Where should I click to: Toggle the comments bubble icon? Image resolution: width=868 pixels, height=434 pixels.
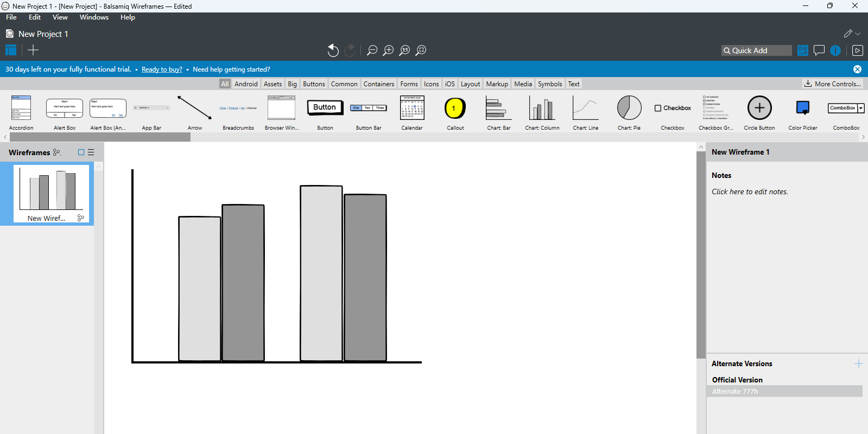coord(819,50)
